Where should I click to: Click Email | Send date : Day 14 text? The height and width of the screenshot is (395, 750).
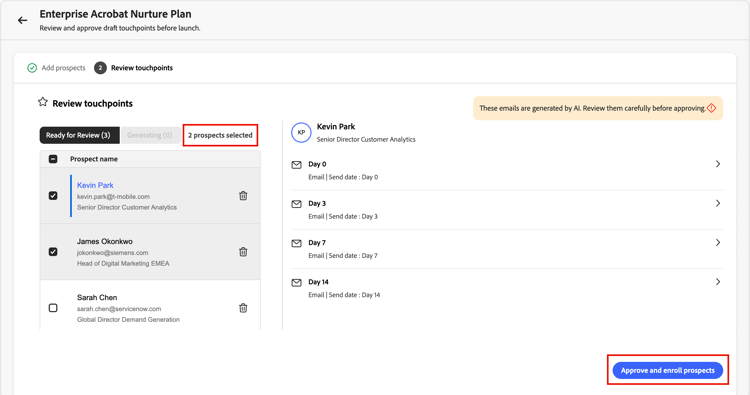pyautogui.click(x=344, y=295)
